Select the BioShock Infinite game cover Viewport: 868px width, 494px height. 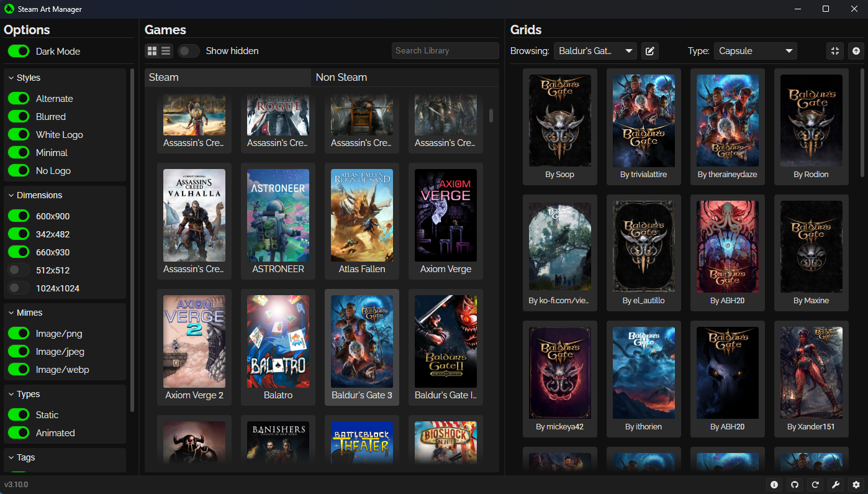click(446, 442)
